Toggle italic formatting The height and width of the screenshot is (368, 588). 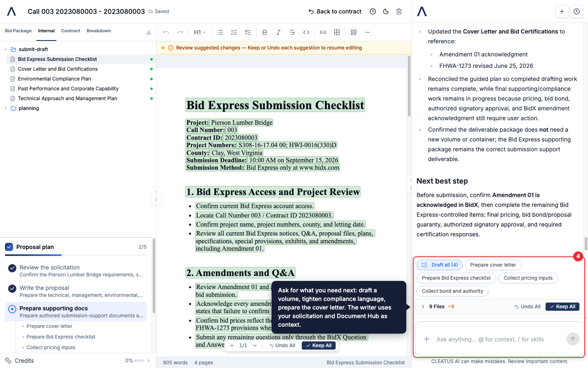tap(278, 32)
